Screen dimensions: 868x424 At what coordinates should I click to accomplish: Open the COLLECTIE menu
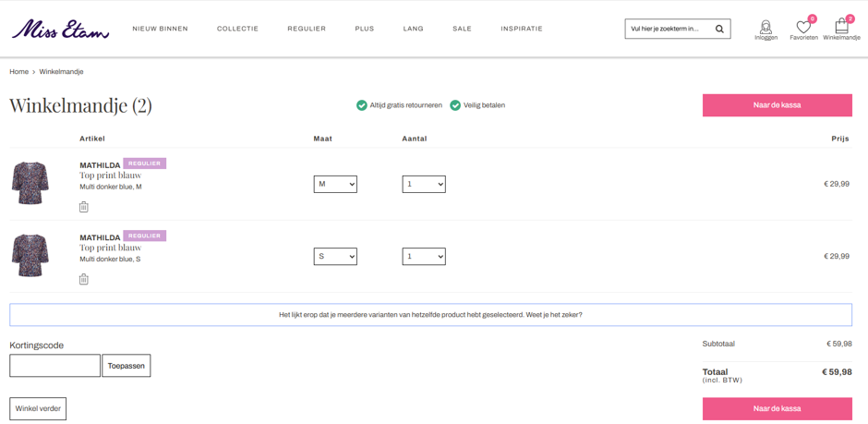tap(237, 29)
